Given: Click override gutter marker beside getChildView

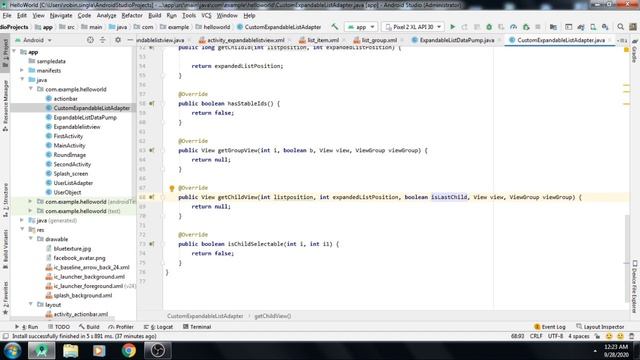Looking at the screenshot, I should [152, 197].
